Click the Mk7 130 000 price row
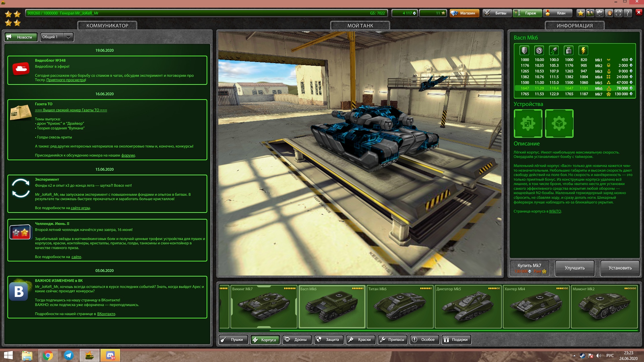This screenshot has height=362, width=644. point(575,94)
